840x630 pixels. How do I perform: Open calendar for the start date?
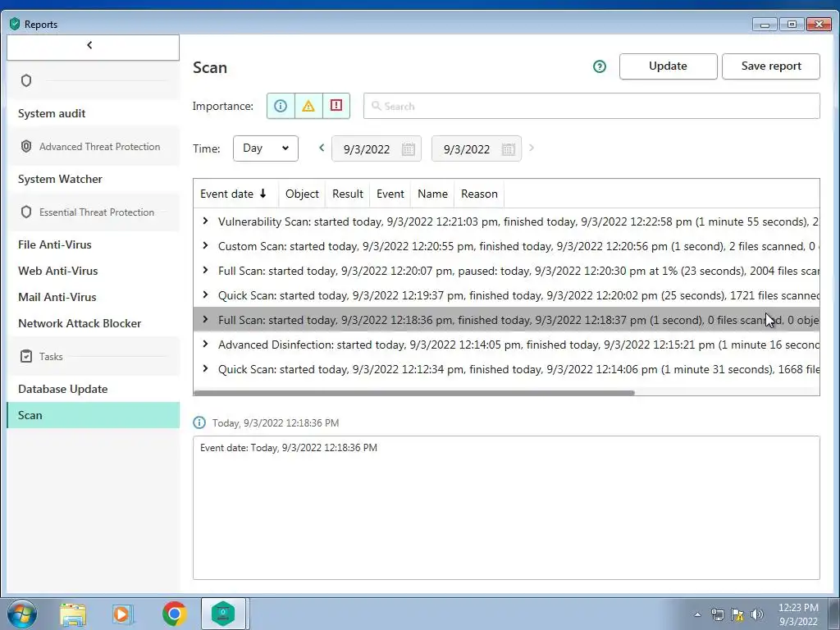click(x=409, y=149)
